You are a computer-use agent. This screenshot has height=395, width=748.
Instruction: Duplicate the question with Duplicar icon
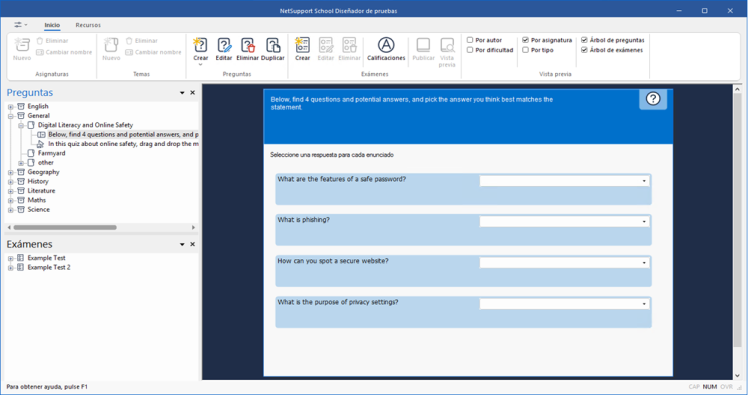point(272,49)
